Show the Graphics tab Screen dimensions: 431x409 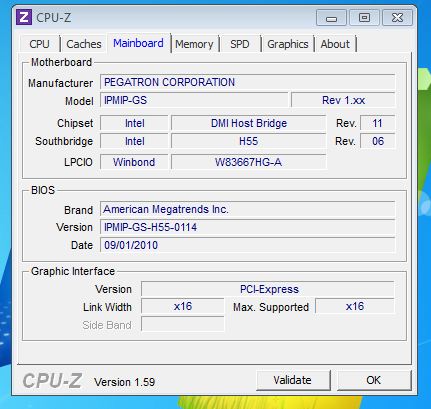(288, 44)
